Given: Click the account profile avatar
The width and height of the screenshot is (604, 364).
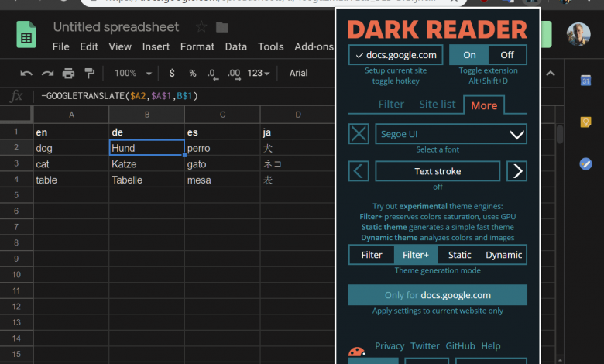Looking at the screenshot, I should point(578,34).
